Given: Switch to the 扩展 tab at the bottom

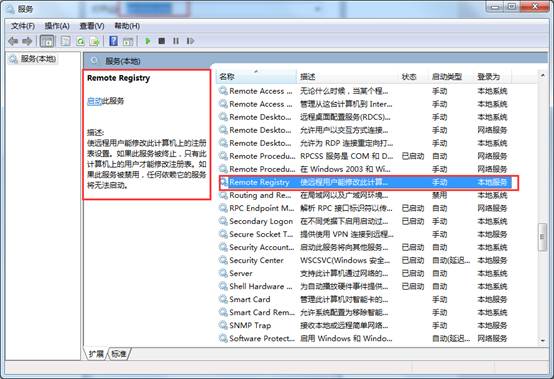Looking at the screenshot, I should 96,354.
